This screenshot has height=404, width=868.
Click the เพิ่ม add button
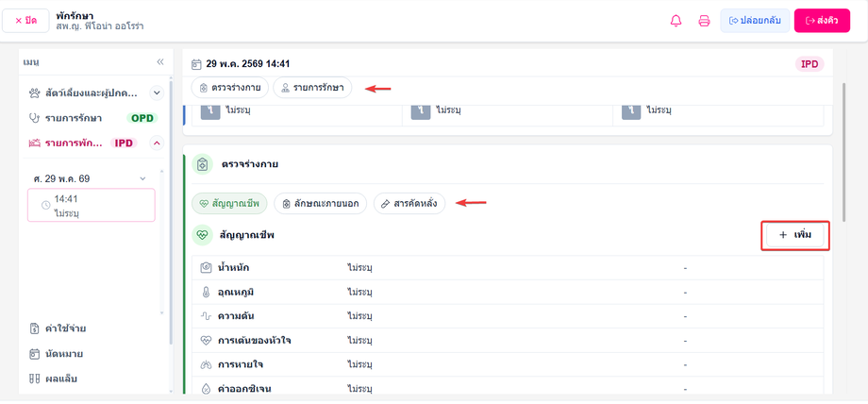click(795, 235)
